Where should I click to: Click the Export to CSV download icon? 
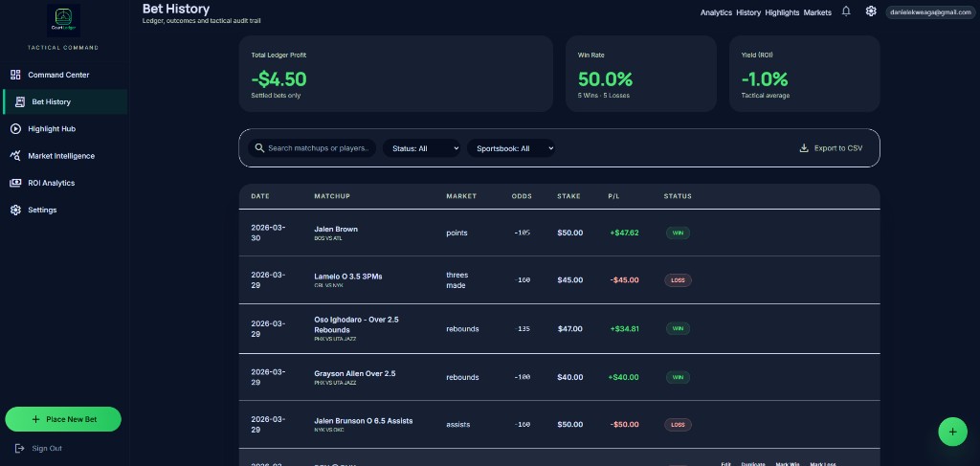(804, 148)
